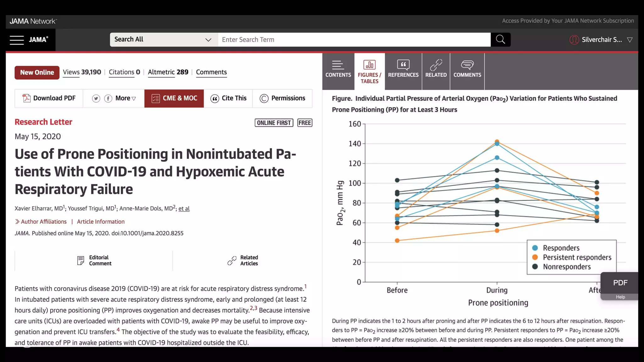Open the hamburger navigation menu
644x362 pixels.
(x=17, y=40)
